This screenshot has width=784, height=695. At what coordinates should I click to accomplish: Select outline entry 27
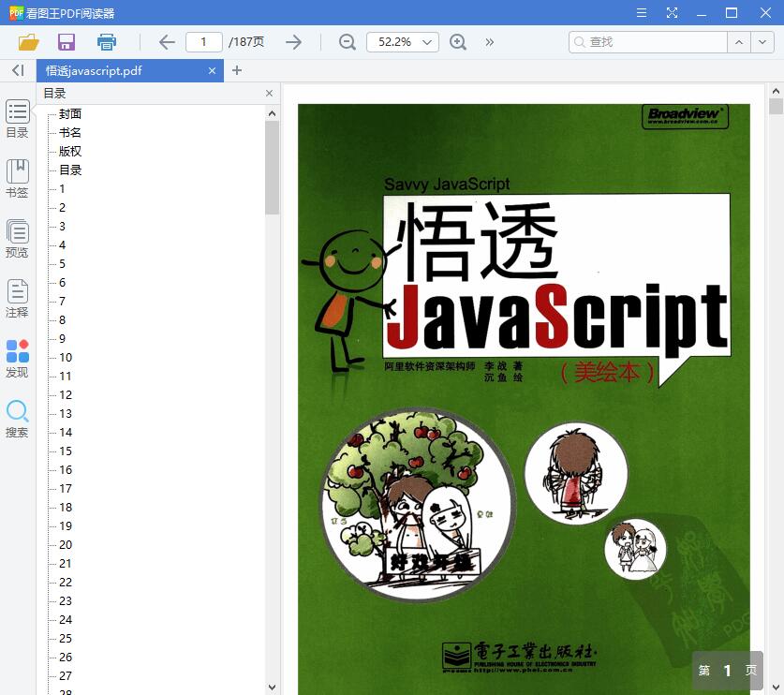[66, 676]
